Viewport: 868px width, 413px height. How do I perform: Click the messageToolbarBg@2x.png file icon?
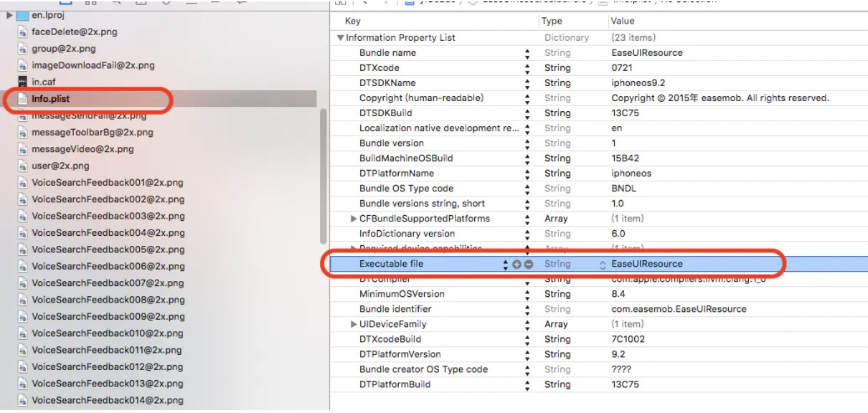point(22,133)
